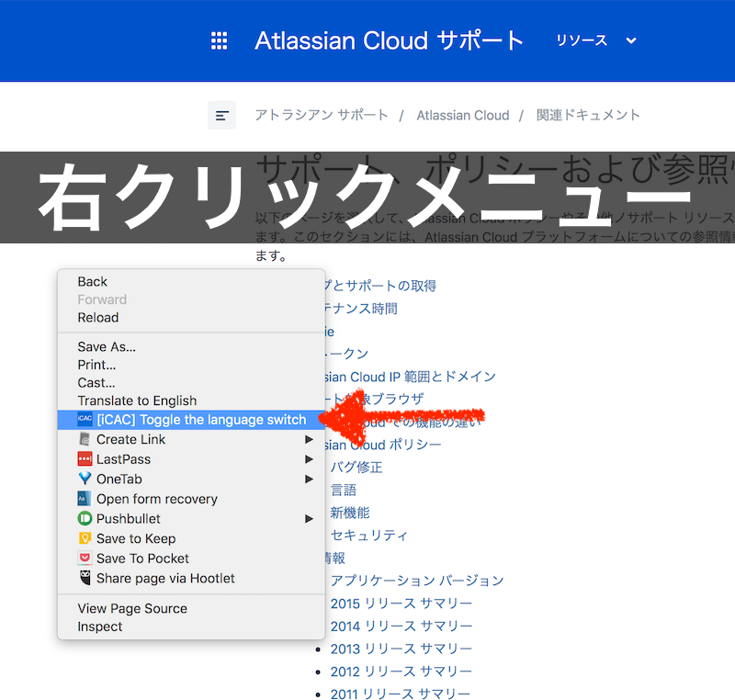Open the 2013 リリース サマリー link
The height and width of the screenshot is (700, 735).
coord(401,649)
